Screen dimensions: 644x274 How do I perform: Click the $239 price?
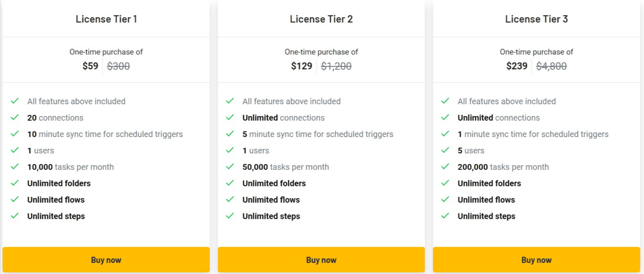[x=517, y=66]
